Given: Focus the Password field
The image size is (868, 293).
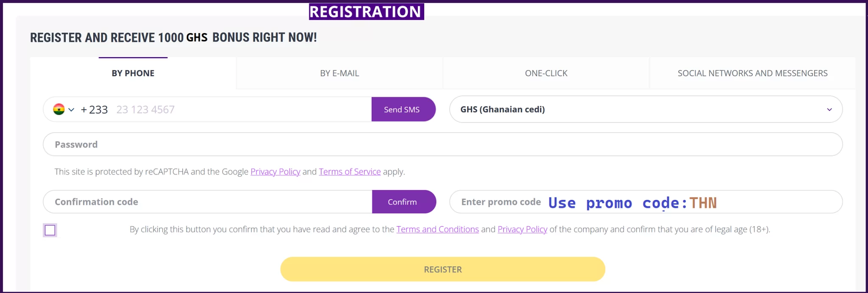Looking at the screenshot, I should (x=442, y=144).
